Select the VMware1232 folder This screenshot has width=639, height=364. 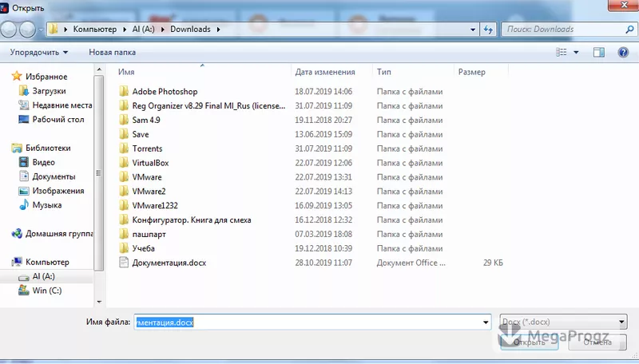[155, 205]
